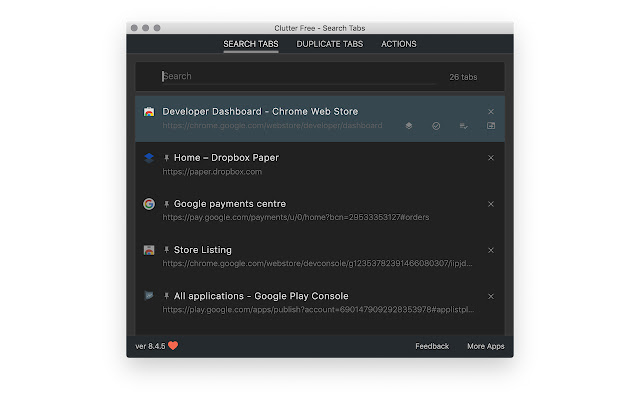640x400 pixels.
Task: Click the window zoom button in title bar
Action: coord(157,28)
